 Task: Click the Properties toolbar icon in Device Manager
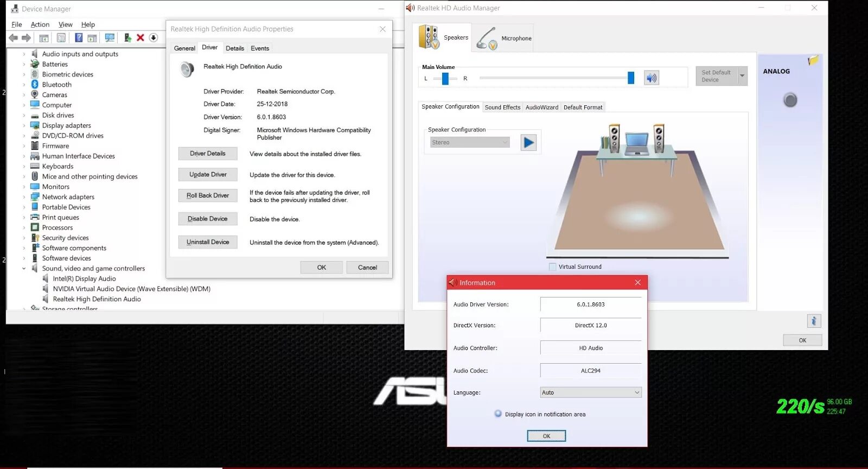tap(61, 38)
